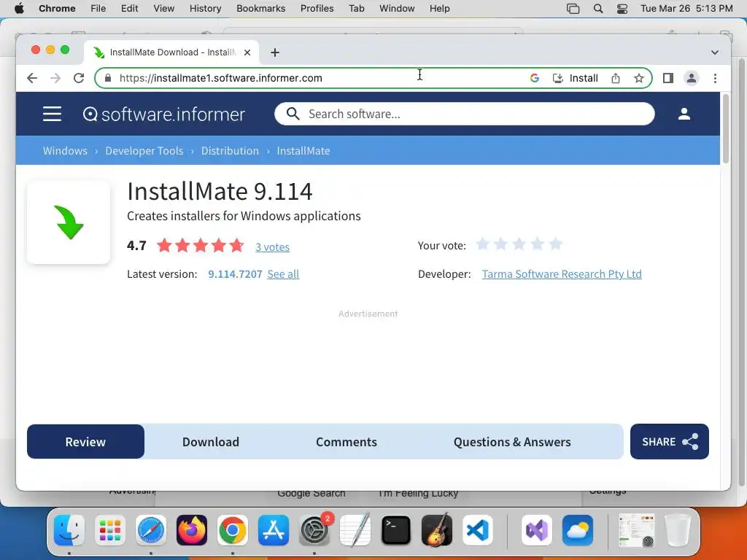Viewport: 747px width, 560px height.
Task: Open GarageBand from the Dock
Action: click(437, 530)
